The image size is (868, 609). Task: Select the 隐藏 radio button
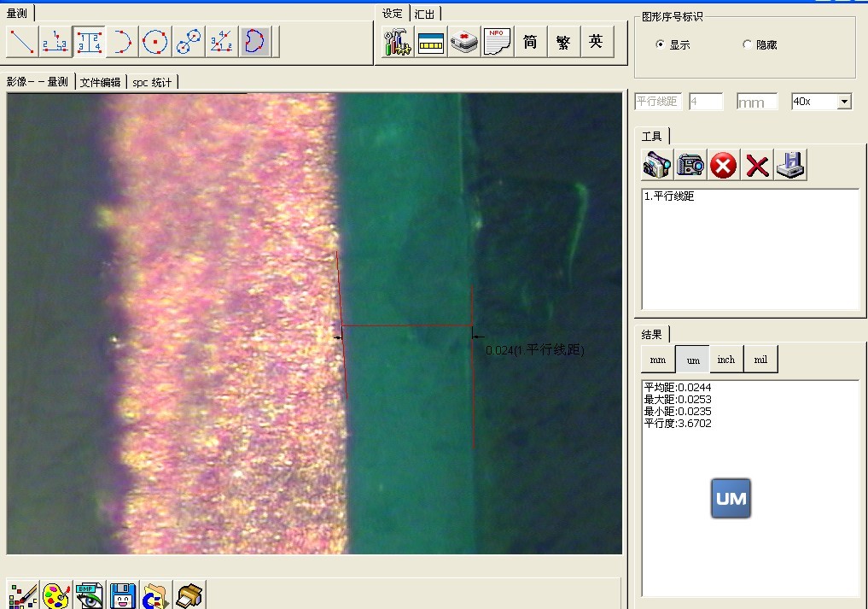(748, 44)
